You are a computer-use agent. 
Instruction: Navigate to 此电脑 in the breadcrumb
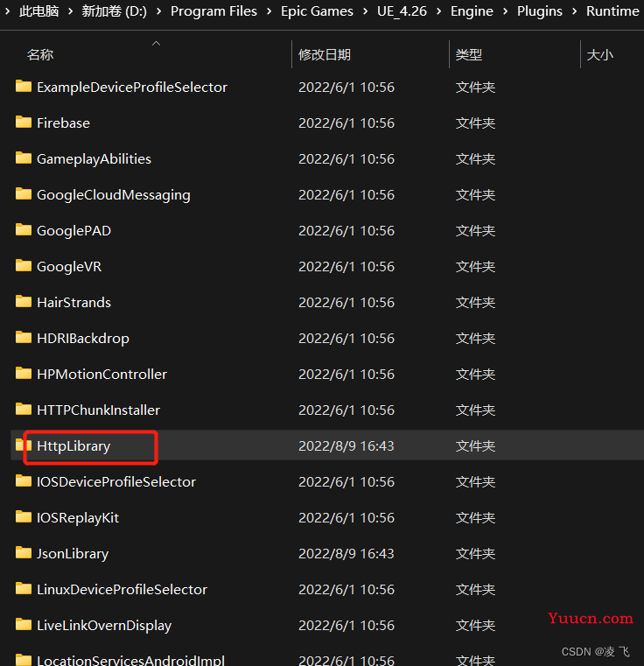pos(39,11)
